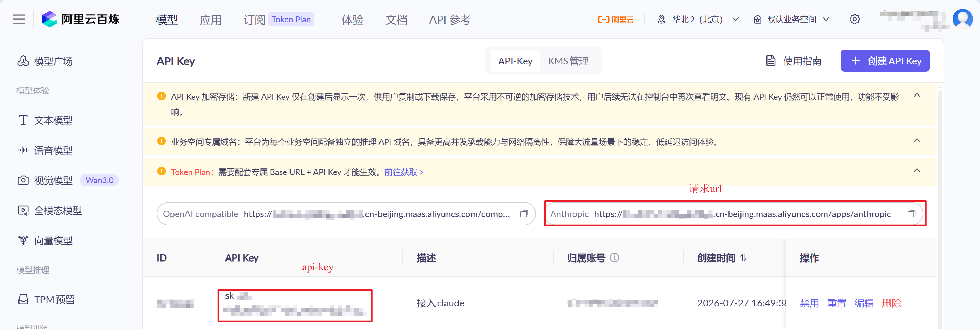The height and width of the screenshot is (329, 980).
Task: Click the 描述 column header
Action: tap(426, 258)
